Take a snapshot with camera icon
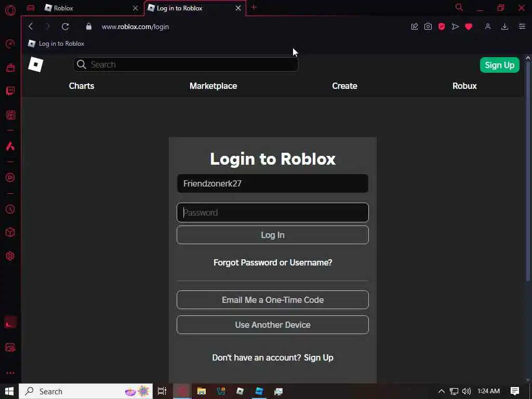Image resolution: width=532 pixels, height=399 pixels. coord(428,26)
